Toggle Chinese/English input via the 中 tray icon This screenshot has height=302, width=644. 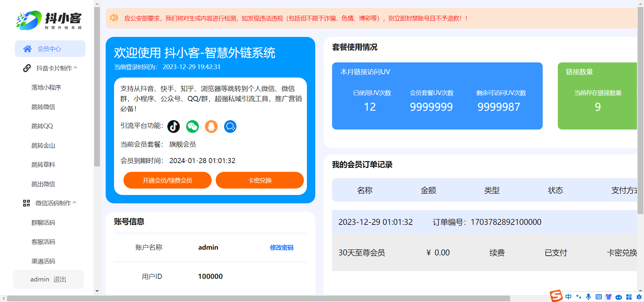point(568,297)
